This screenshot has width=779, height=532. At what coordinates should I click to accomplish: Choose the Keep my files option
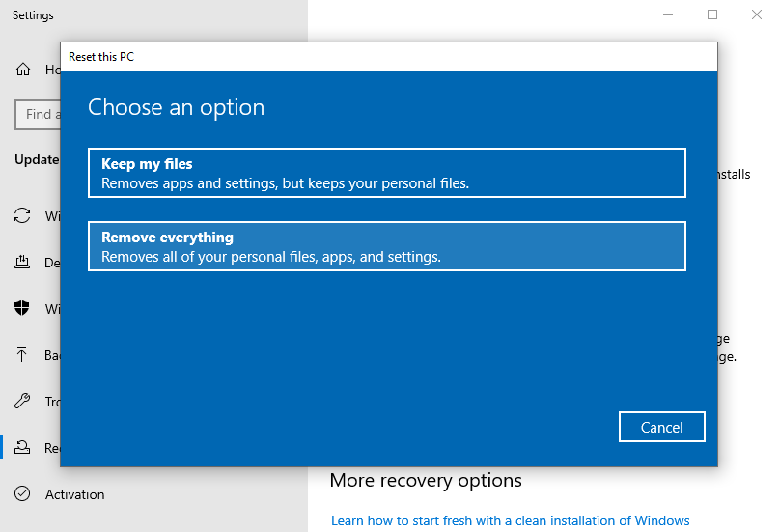click(386, 173)
